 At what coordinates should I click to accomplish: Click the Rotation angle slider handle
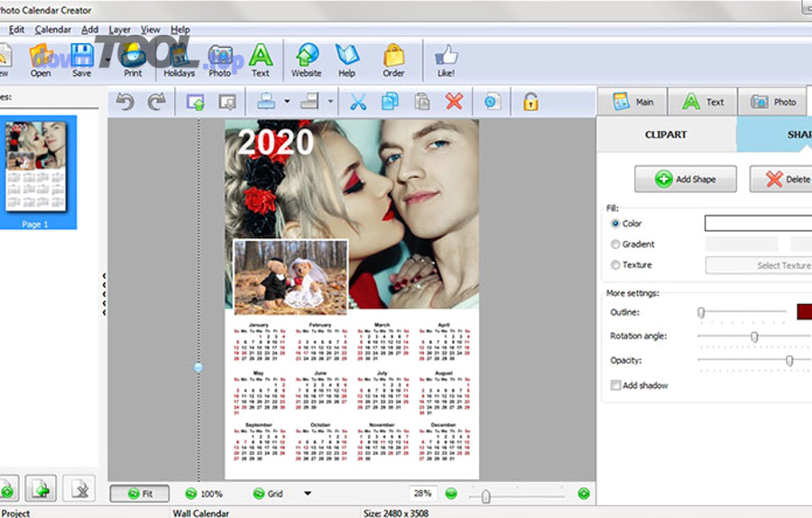pyautogui.click(x=754, y=337)
